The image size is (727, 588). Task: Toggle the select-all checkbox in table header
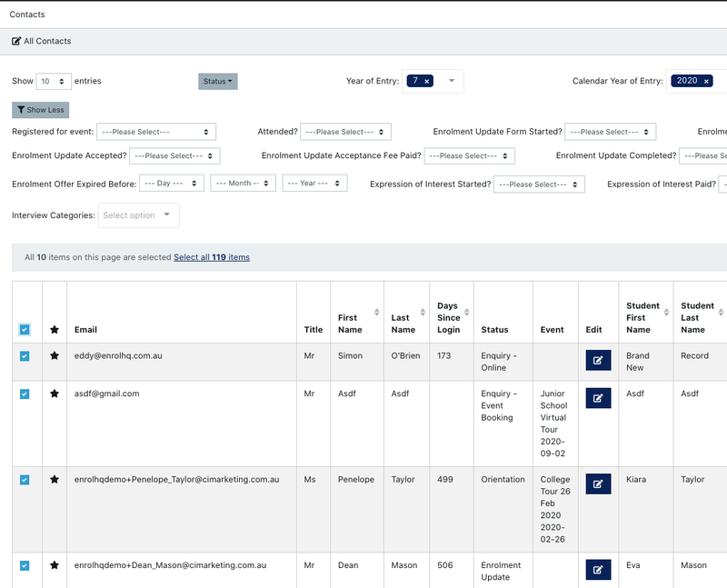click(25, 330)
